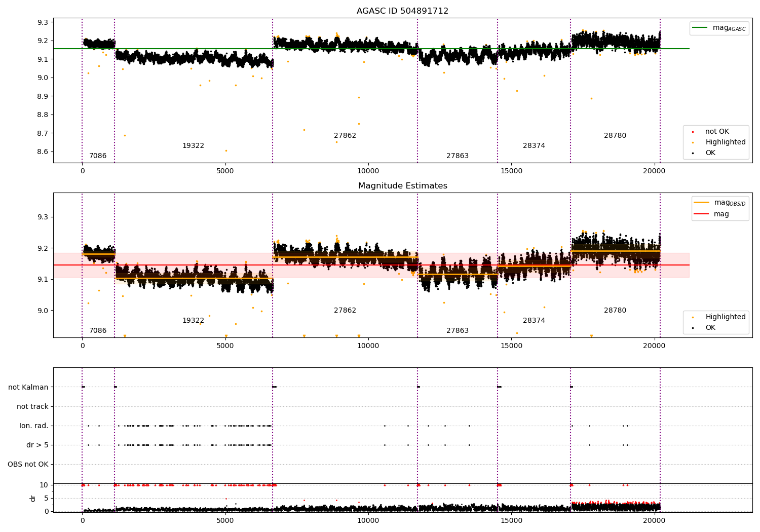The width and height of the screenshot is (760, 532).
Task: Click obsid label 28374 in top plot
Action: coord(534,146)
